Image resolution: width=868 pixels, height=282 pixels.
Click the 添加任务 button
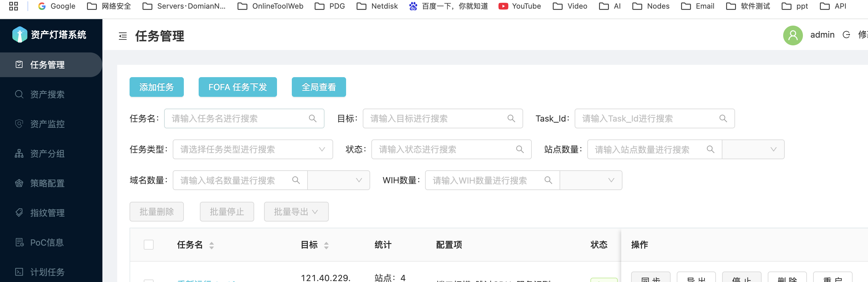pos(156,87)
